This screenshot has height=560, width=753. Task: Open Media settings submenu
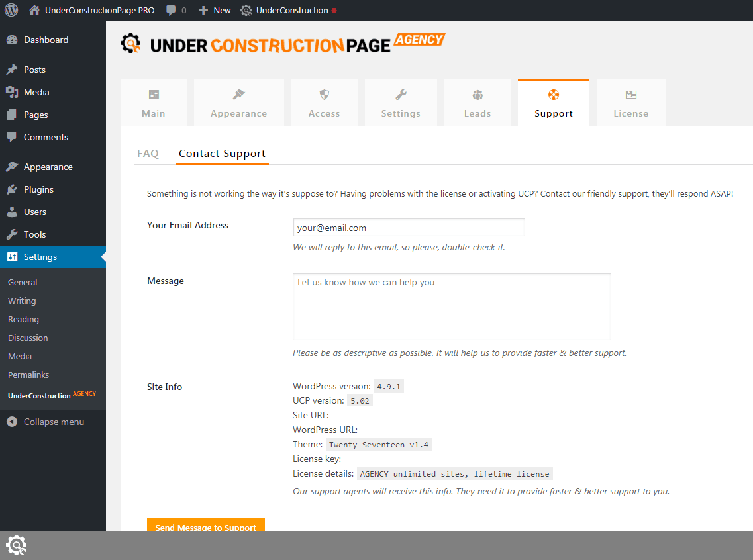[x=20, y=357]
